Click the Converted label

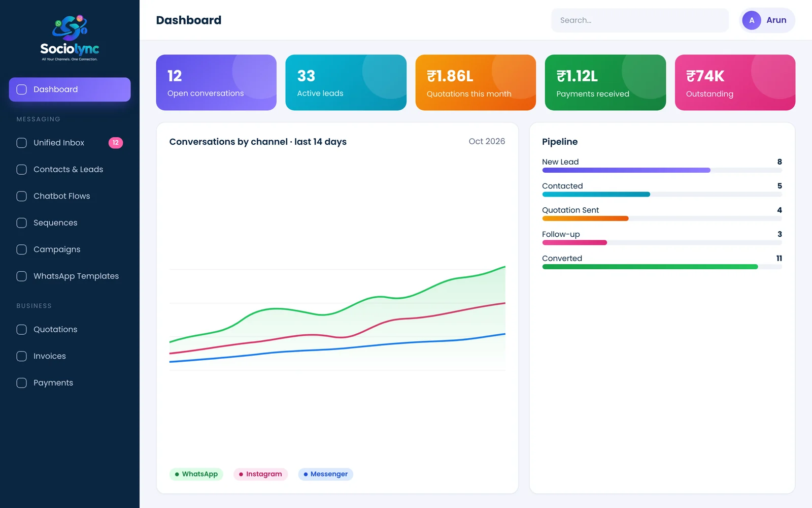(562, 258)
